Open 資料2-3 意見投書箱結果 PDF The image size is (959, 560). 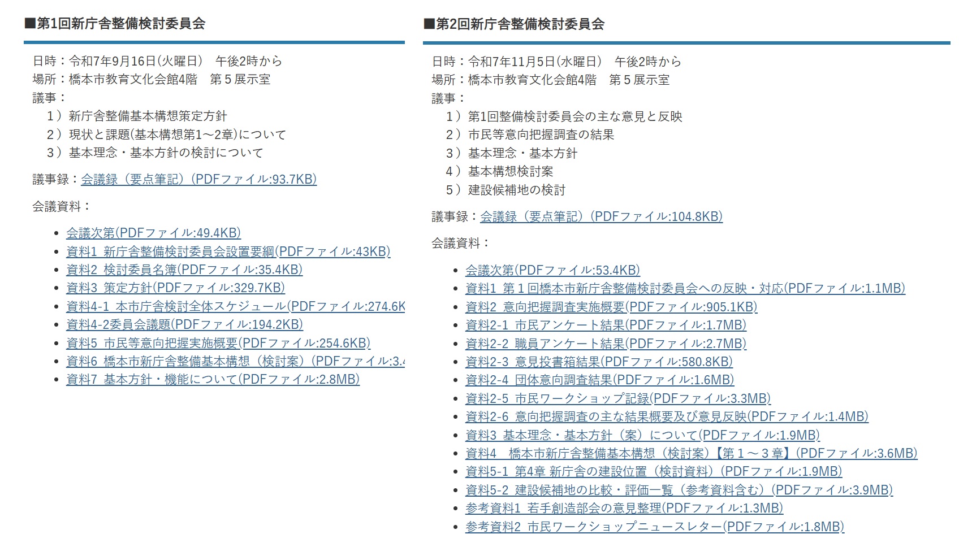click(599, 362)
